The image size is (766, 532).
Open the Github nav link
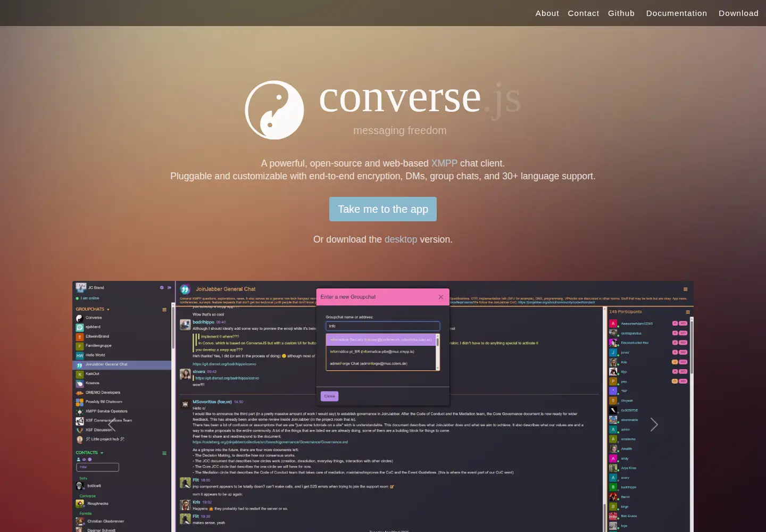click(x=621, y=13)
